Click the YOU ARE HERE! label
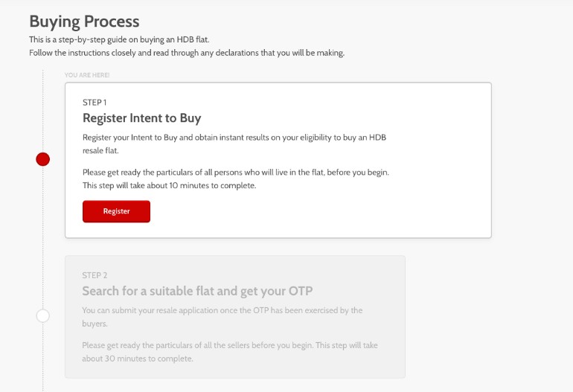 tap(87, 75)
